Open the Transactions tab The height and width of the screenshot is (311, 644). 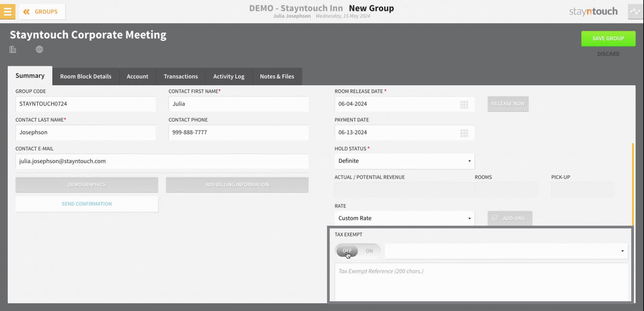(181, 77)
